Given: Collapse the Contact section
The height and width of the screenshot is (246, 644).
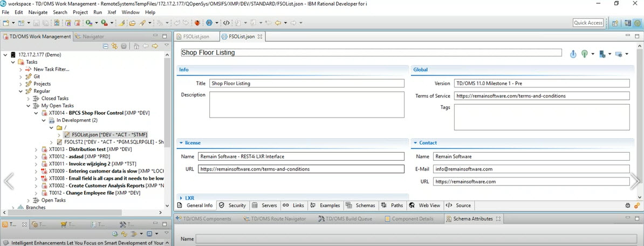Looking at the screenshot, I should click(415, 143).
